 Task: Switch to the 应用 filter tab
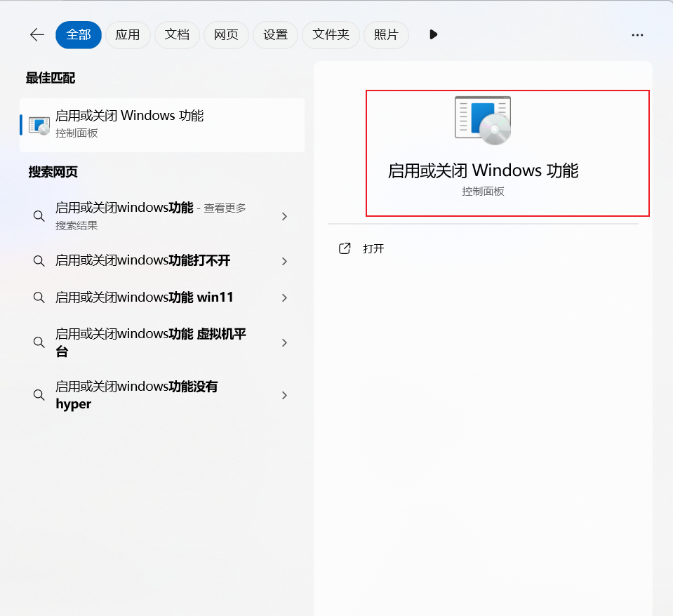coord(128,35)
